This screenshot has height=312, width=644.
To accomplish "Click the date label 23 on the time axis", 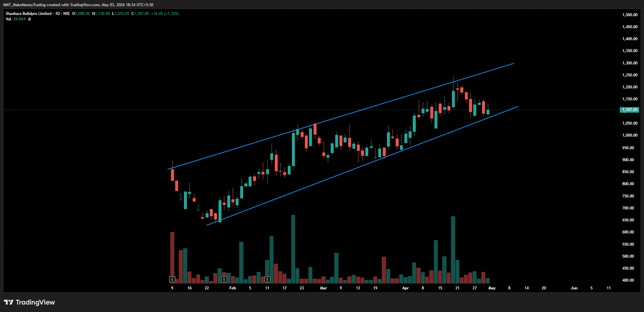I will [x=302, y=288].
